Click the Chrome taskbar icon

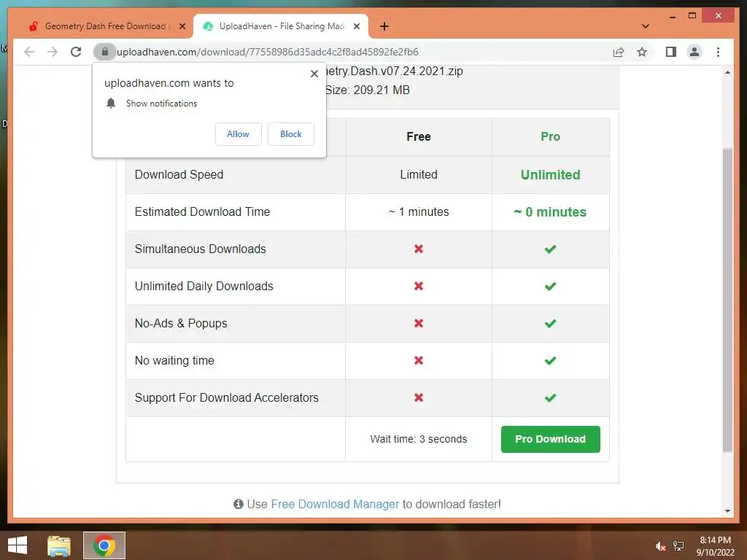[x=104, y=545]
